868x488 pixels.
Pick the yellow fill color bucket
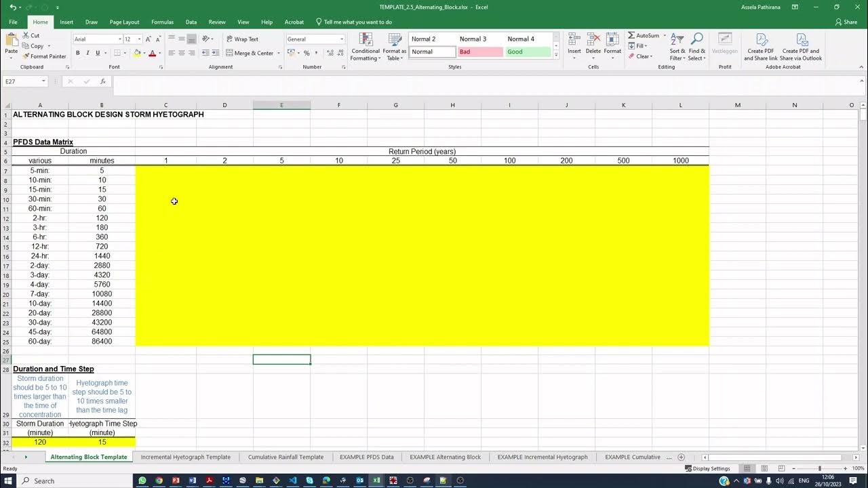(138, 53)
